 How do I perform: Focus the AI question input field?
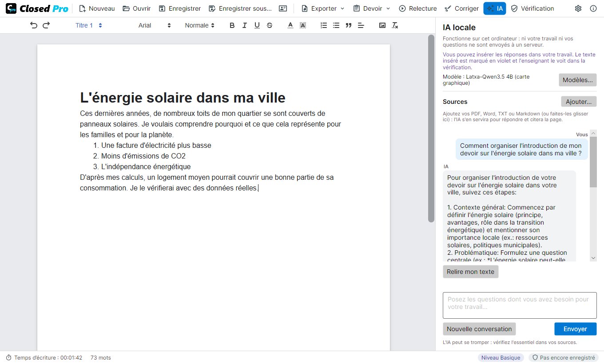tap(520, 305)
